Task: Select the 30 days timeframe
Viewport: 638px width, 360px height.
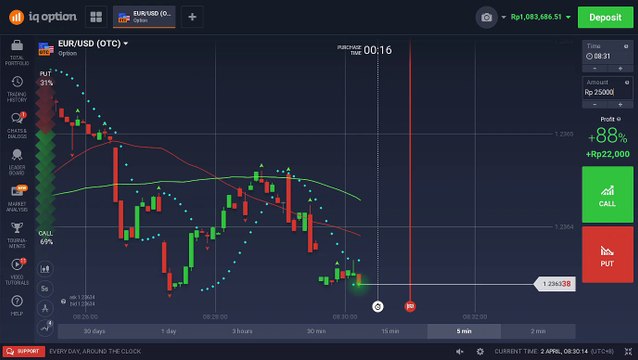Action: (94, 331)
